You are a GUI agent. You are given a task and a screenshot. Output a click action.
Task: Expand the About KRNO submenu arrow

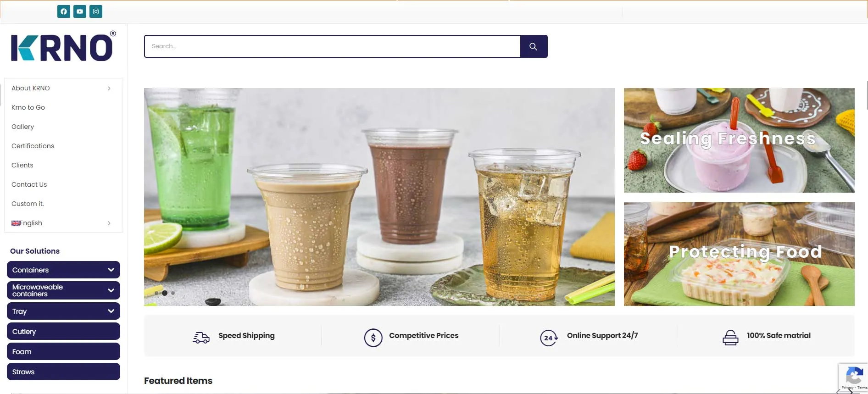tap(109, 88)
